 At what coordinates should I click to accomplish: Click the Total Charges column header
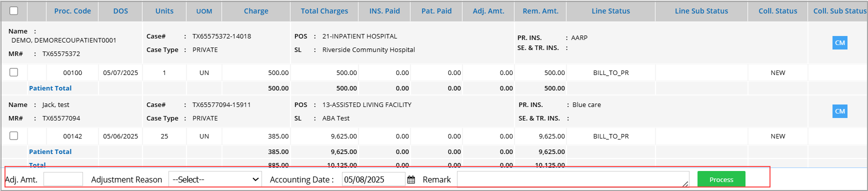coord(324,11)
